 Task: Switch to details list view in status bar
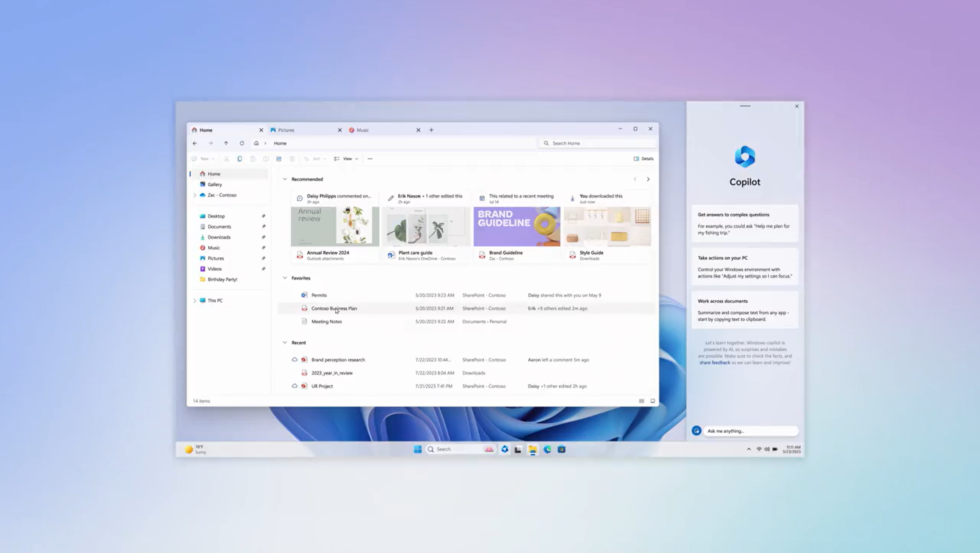click(642, 401)
